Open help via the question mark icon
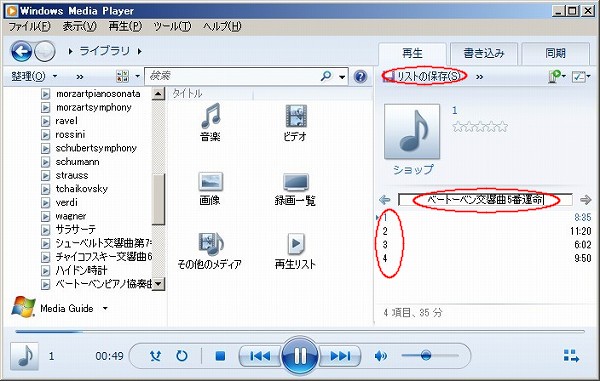The width and height of the screenshot is (600, 381). (x=360, y=77)
